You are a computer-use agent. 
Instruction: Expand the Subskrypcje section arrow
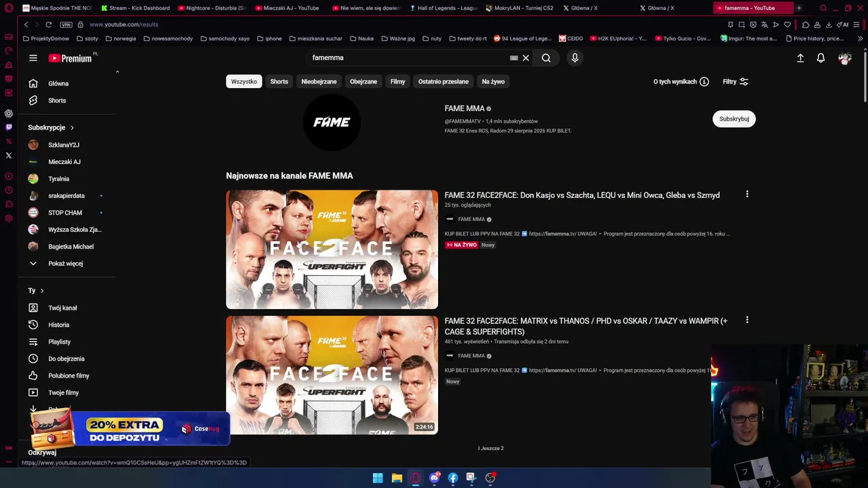(72, 127)
